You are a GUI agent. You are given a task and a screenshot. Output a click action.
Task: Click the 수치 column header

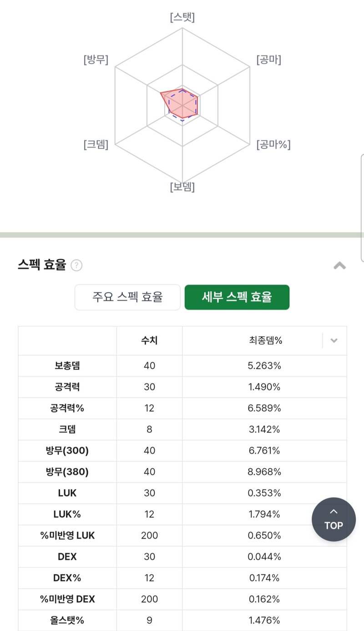coord(149,340)
